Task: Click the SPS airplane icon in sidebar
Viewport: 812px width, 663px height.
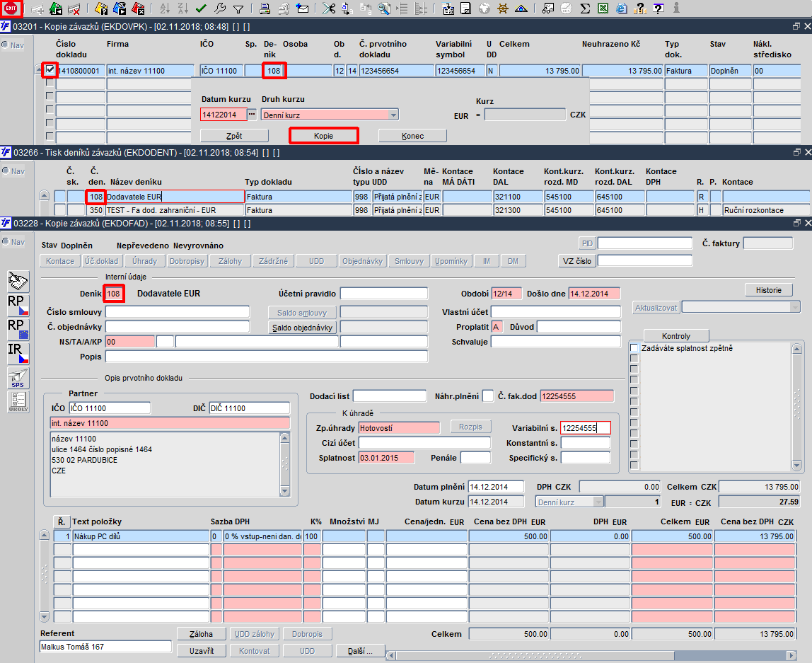Action: click(18, 378)
